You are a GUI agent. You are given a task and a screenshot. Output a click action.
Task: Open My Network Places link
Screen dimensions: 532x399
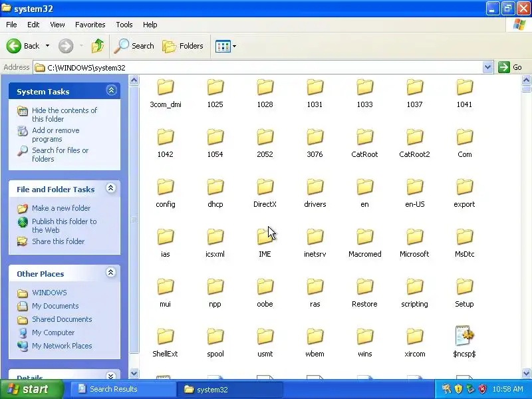click(62, 346)
